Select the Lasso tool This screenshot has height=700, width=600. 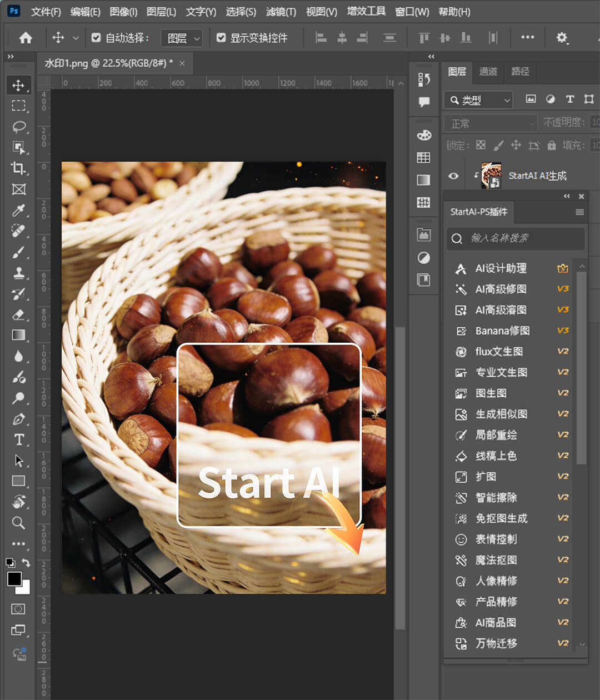tap(19, 127)
